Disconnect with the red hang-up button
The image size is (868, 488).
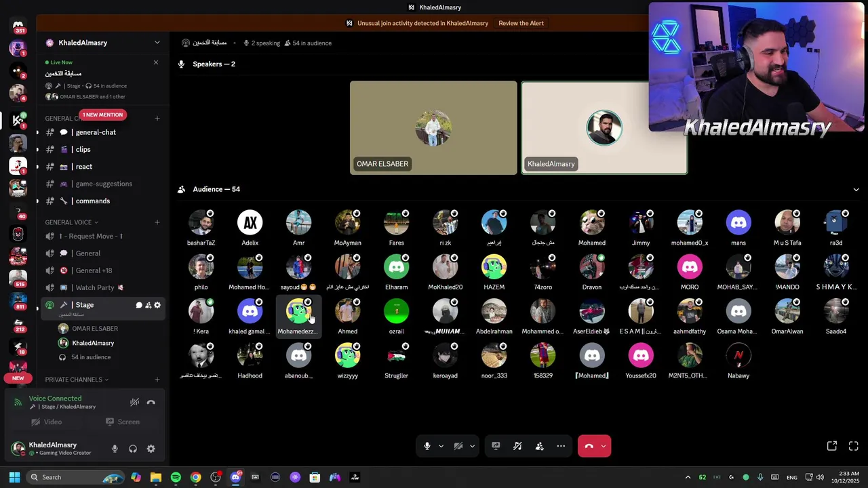589,446
